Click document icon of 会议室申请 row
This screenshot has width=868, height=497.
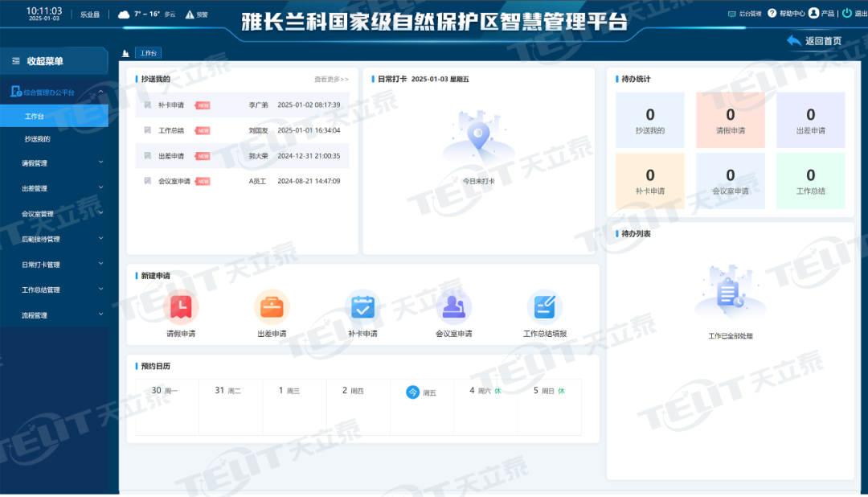click(148, 181)
